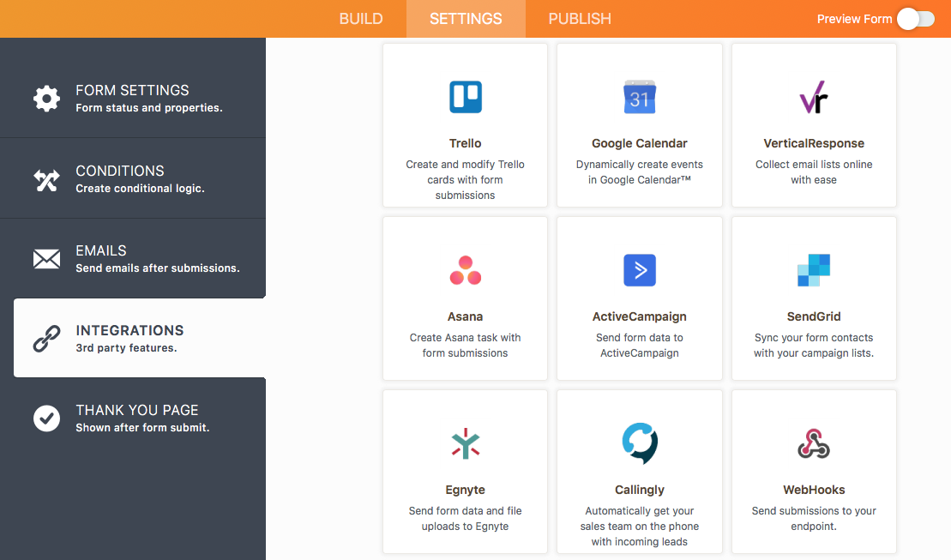Select the SETTINGS tab

click(466, 19)
